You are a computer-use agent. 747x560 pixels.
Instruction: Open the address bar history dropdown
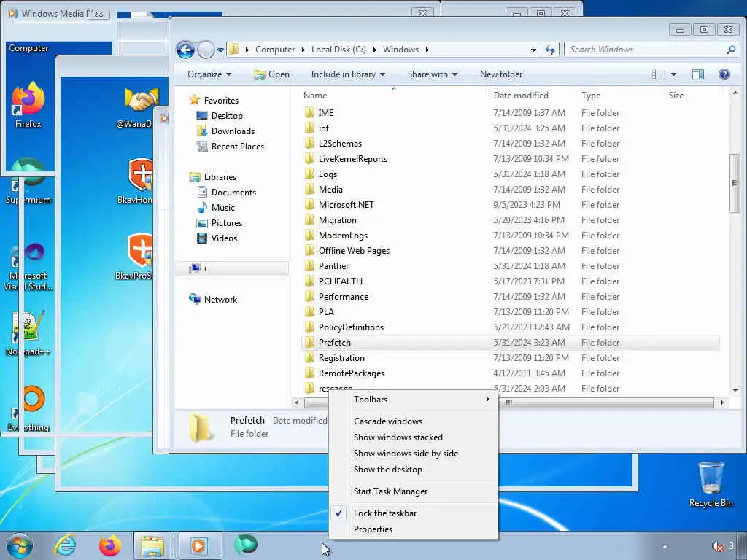point(533,50)
